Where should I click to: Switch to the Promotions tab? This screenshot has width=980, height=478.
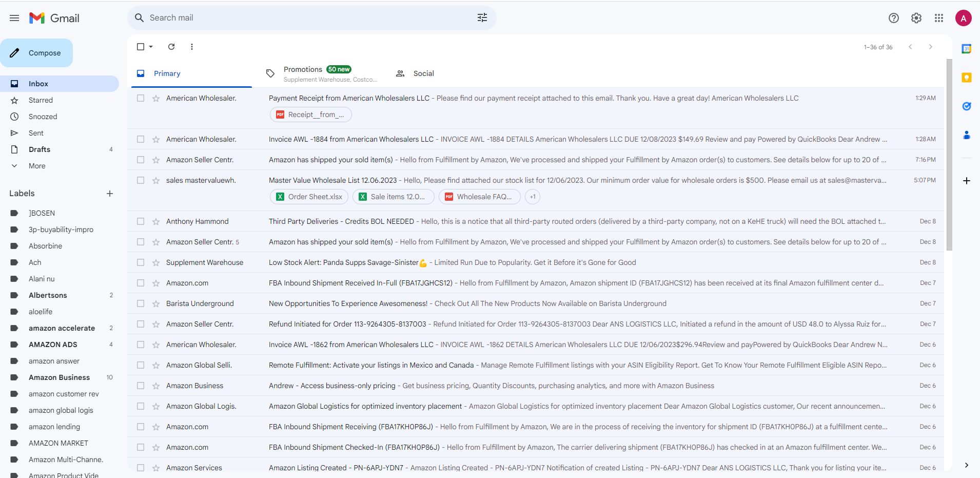coord(321,73)
